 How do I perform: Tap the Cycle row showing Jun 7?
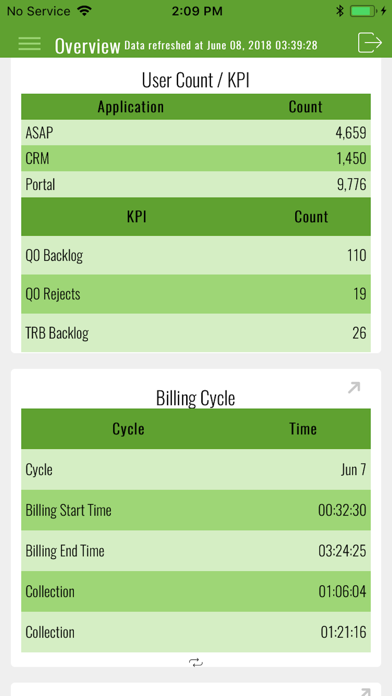196,469
